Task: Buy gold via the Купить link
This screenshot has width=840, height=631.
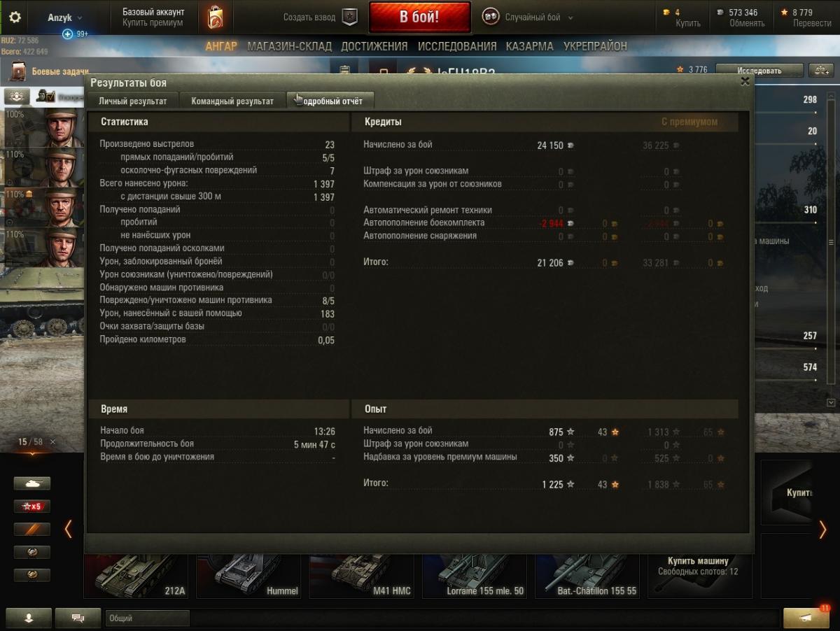Action: 687,23
